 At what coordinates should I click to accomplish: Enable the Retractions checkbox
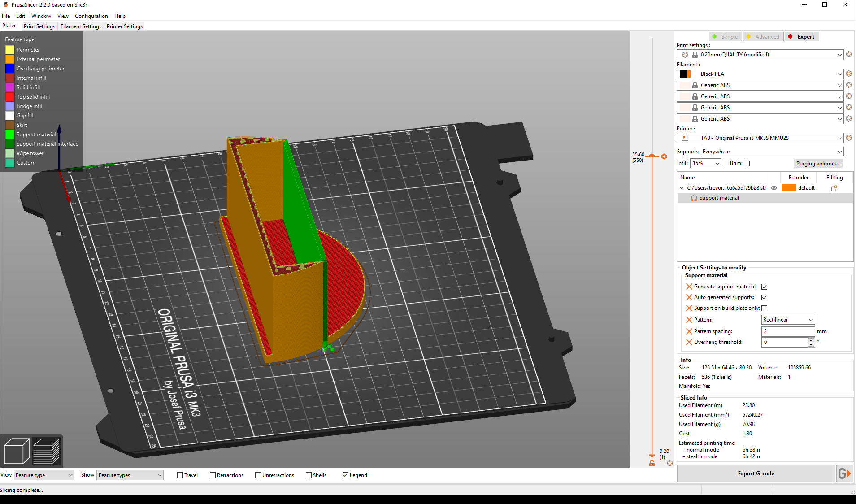point(213,475)
